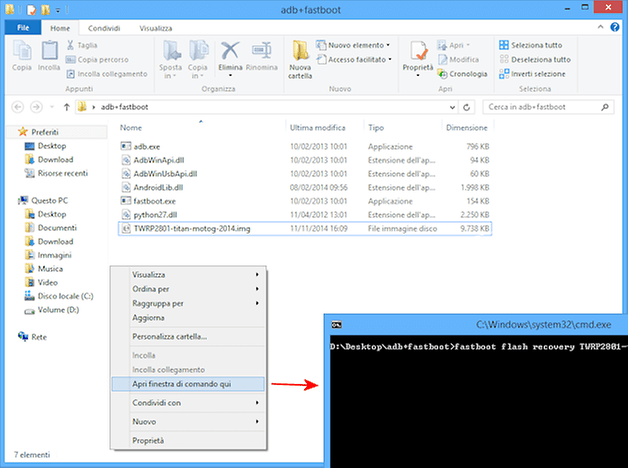Open the File tab
The height and width of the screenshot is (468, 628).
pos(23,28)
